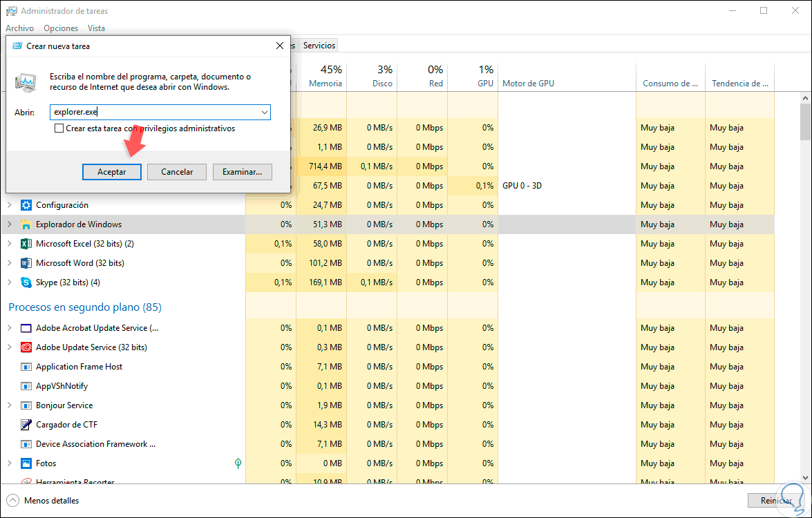The height and width of the screenshot is (518, 812).
Task: Select the Configuración gear icon
Action: [x=26, y=205]
